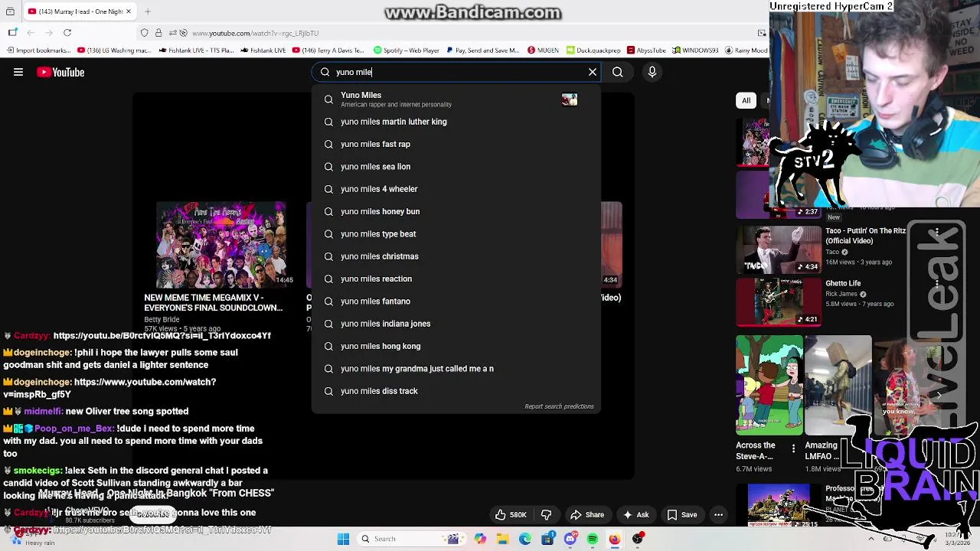Start voice search with the microphone icon

(652, 72)
